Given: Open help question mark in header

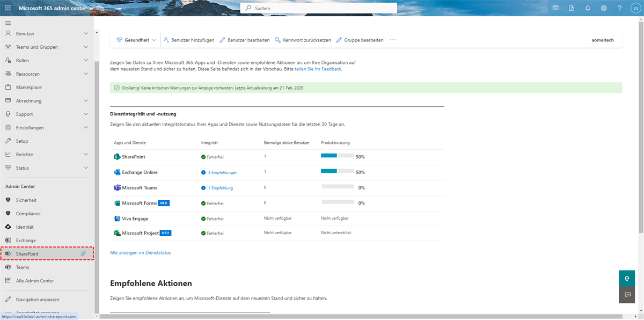Looking at the screenshot, I should [x=620, y=9].
